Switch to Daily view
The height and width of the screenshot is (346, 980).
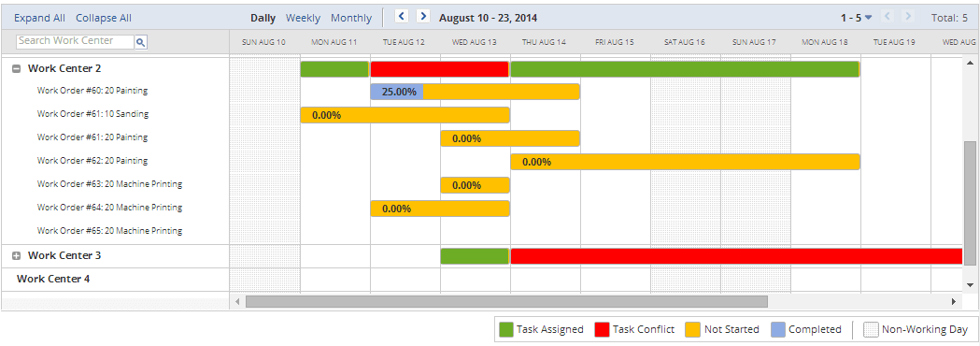[263, 18]
